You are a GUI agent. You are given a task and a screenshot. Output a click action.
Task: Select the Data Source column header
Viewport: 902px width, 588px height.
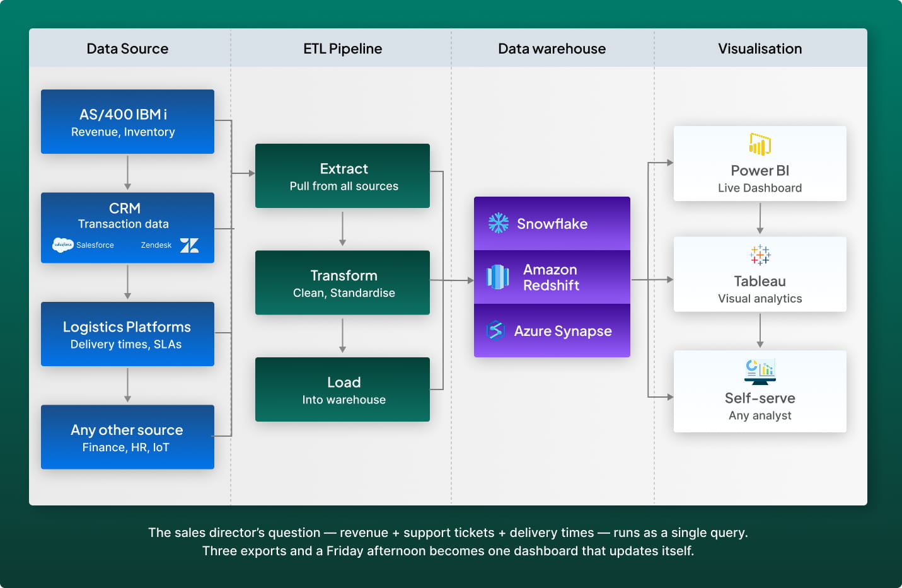(127, 49)
